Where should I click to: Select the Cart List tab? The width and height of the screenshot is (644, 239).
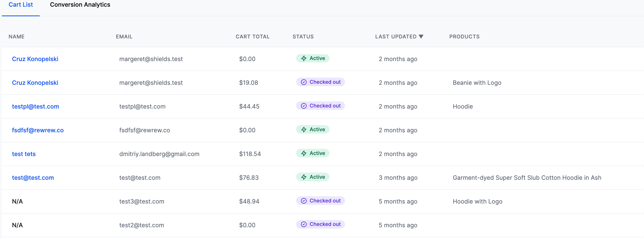coord(21,5)
